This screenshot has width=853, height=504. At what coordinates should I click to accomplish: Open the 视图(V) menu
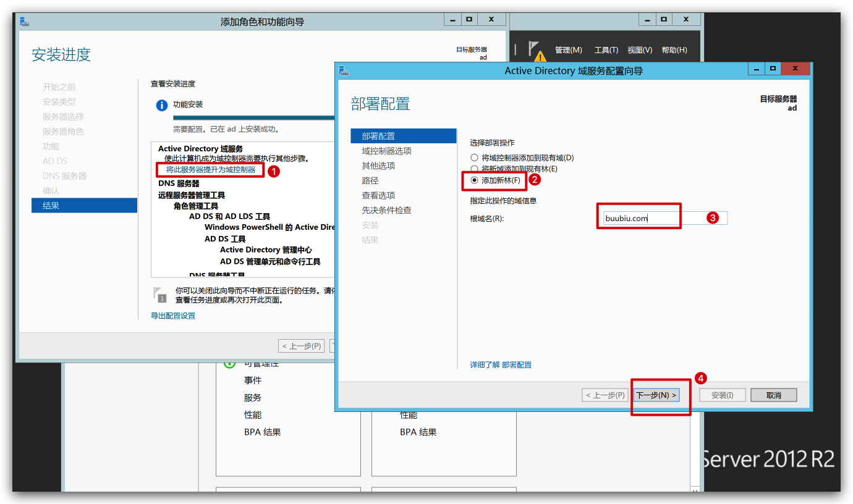click(640, 50)
